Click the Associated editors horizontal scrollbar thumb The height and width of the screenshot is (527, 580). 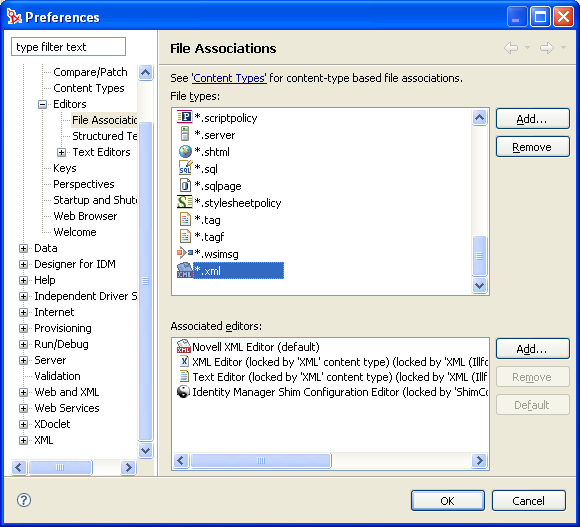click(261, 460)
